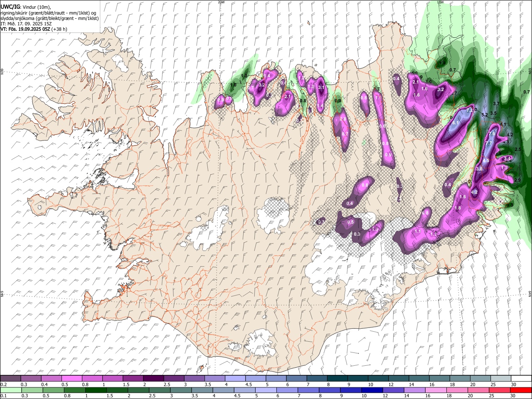Select the lower-scale blue swatch between 8 and 9
This screenshot has height=399, width=532.
[x=330, y=390]
